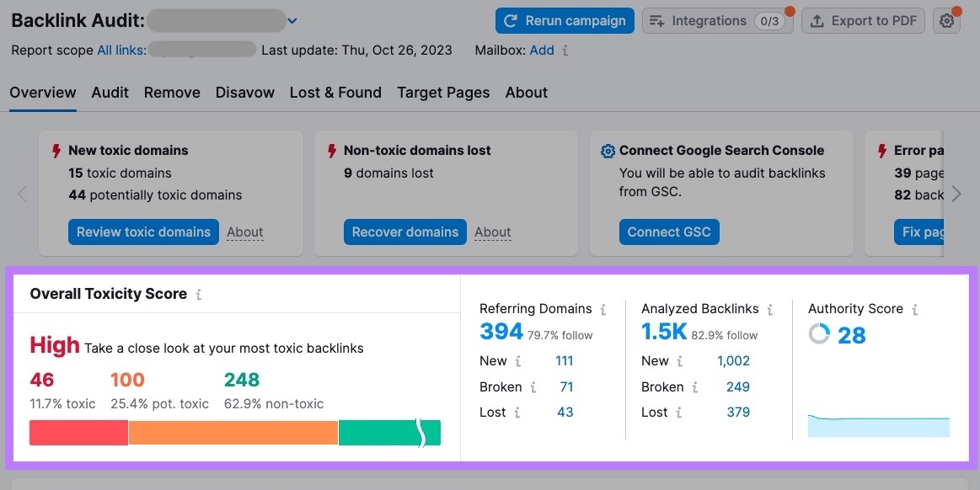This screenshot has height=490, width=980.
Task: Click the info icon next to Broken backlinks
Action: click(693, 387)
